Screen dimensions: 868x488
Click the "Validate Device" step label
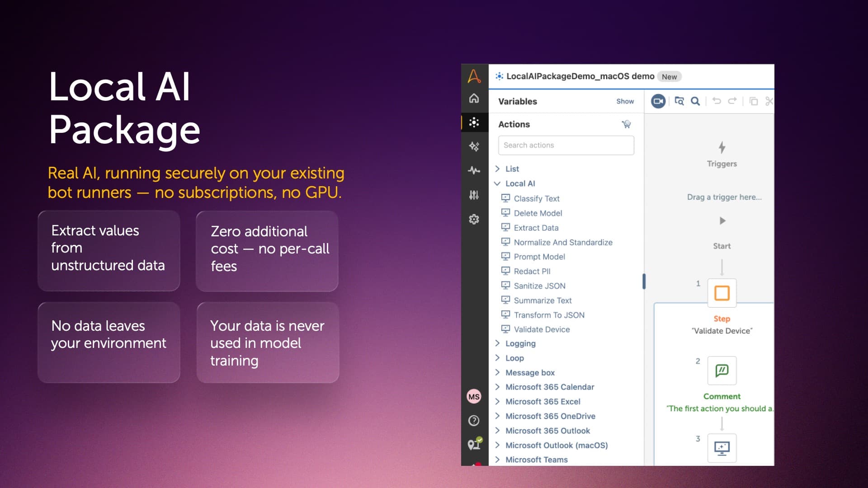click(722, 331)
